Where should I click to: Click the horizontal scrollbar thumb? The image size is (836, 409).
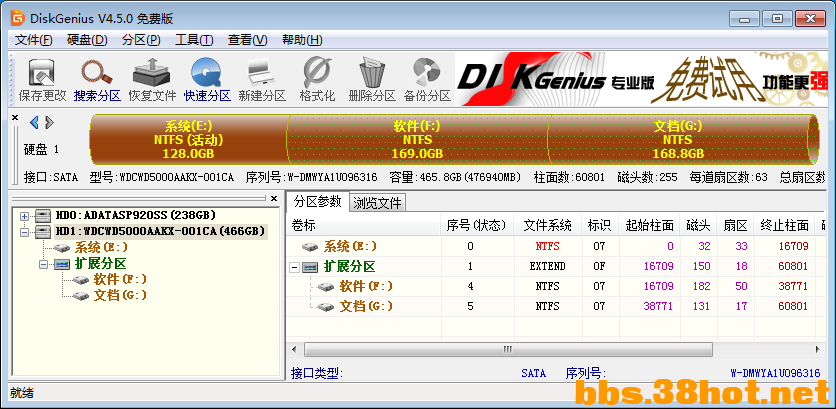508,349
